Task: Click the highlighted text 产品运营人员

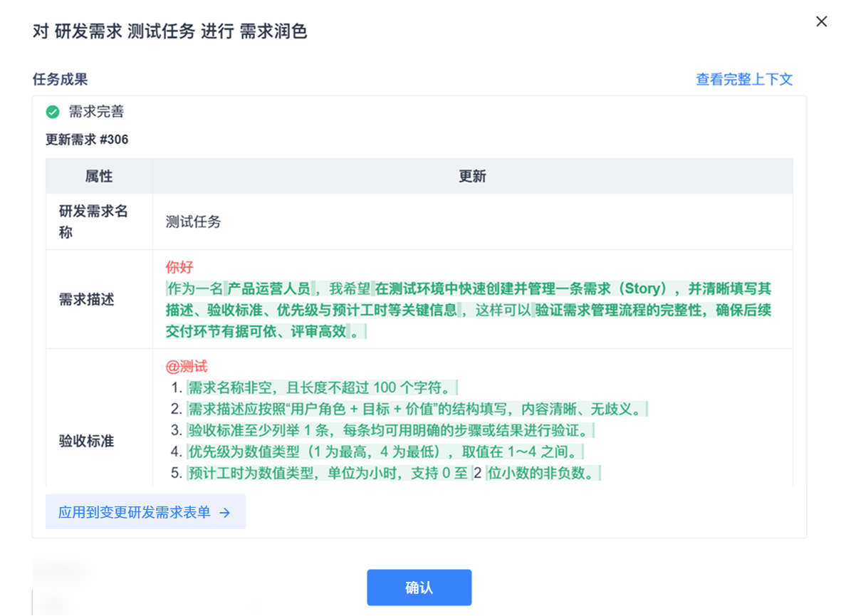Action: pos(268,288)
